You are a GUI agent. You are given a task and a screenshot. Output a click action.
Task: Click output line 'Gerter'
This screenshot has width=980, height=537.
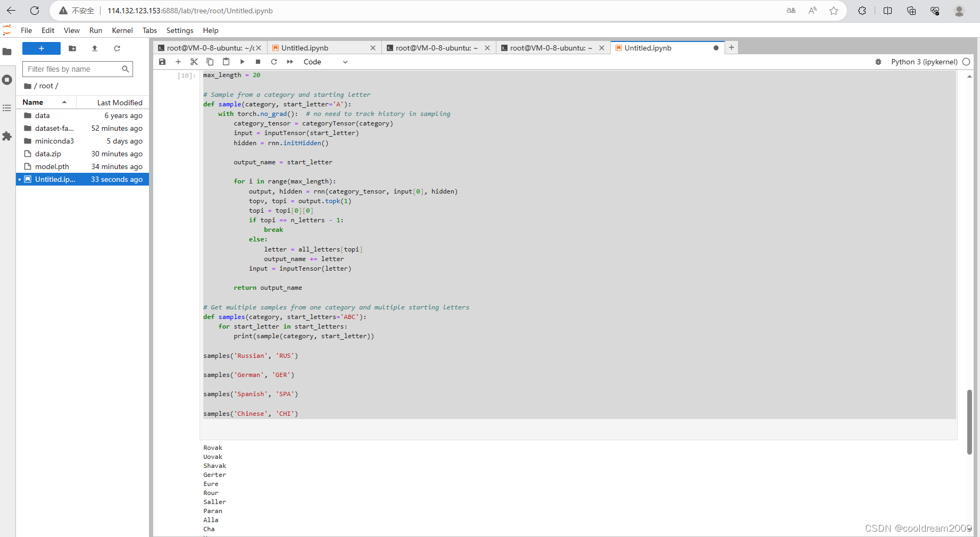tap(214, 475)
